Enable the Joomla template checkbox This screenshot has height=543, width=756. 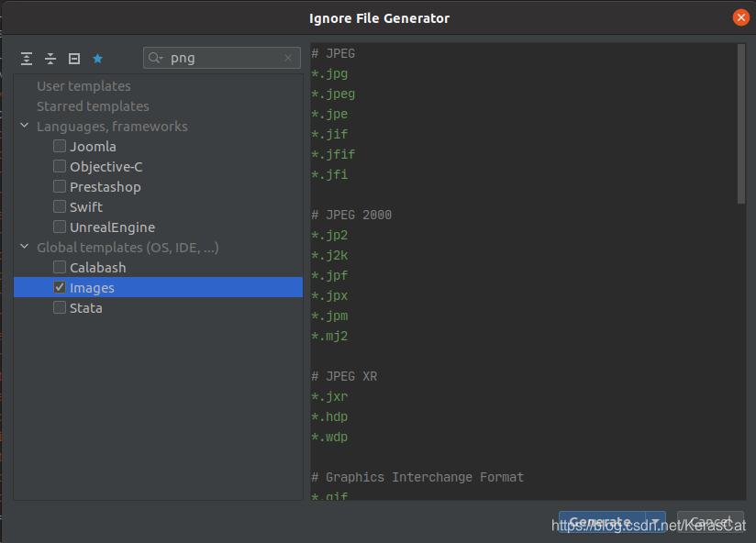coord(60,146)
